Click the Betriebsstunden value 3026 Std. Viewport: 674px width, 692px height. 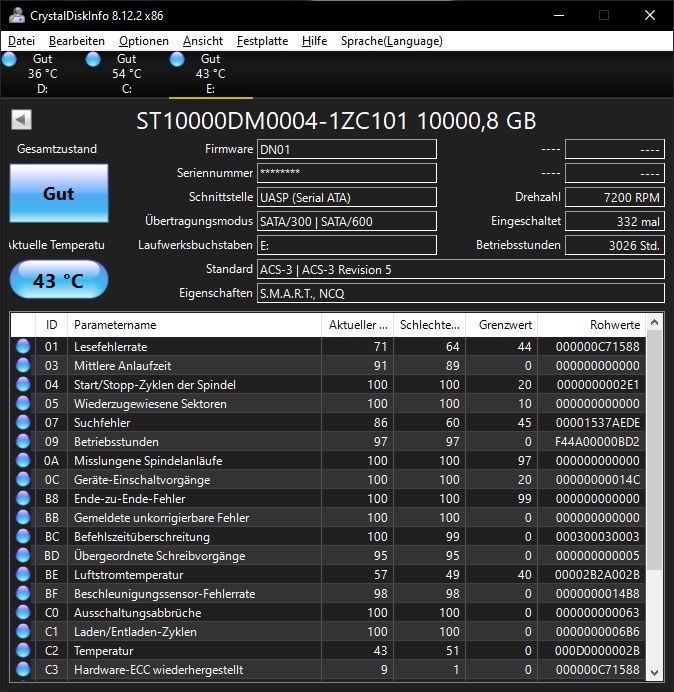tap(615, 245)
